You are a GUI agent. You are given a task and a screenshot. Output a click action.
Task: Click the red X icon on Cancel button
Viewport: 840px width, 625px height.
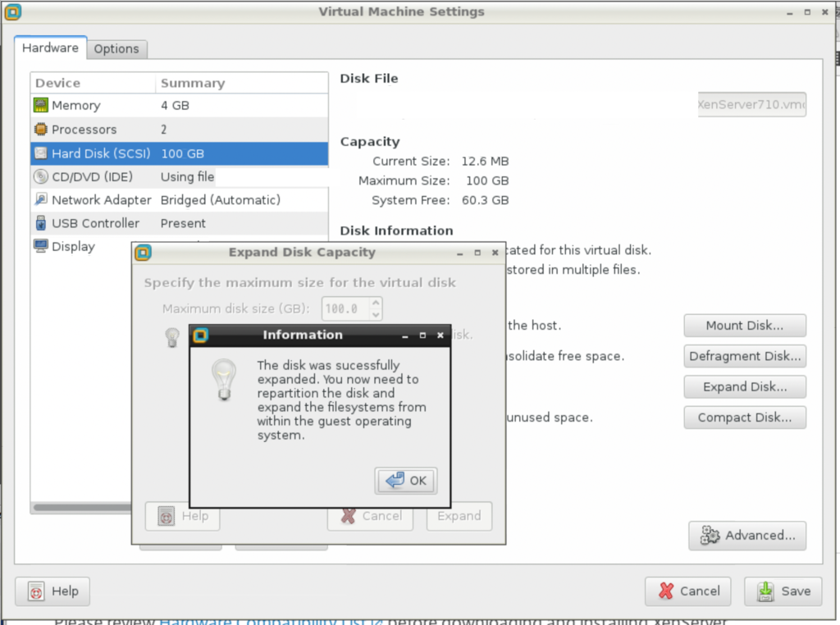tap(666, 591)
